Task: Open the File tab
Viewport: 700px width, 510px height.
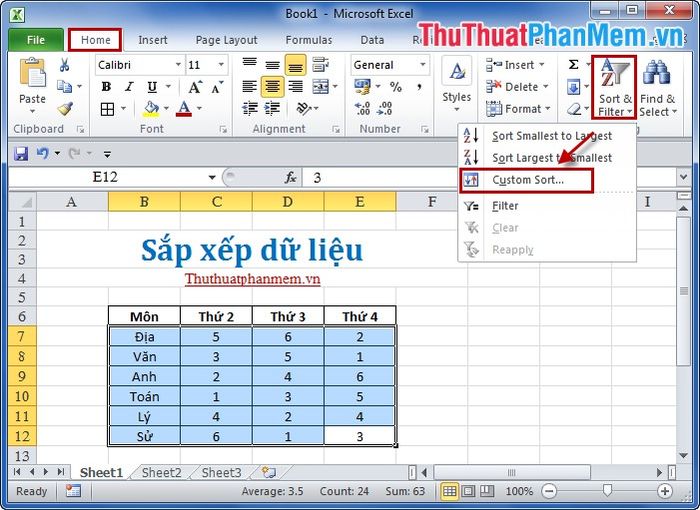Action: (x=36, y=40)
